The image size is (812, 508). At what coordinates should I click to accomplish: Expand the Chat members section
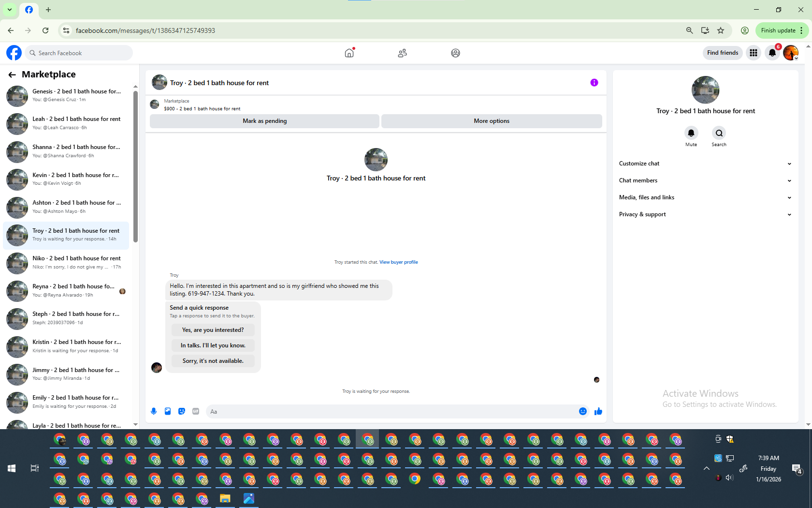pyautogui.click(x=705, y=180)
